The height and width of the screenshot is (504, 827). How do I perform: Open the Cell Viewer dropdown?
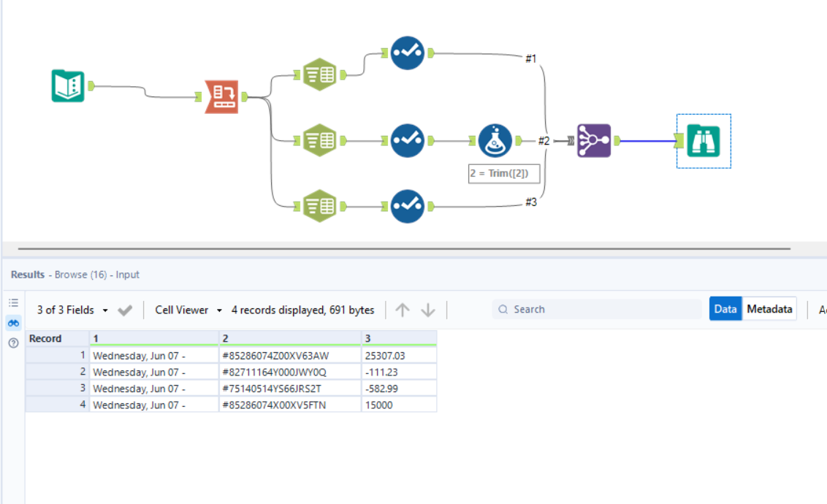(x=184, y=309)
